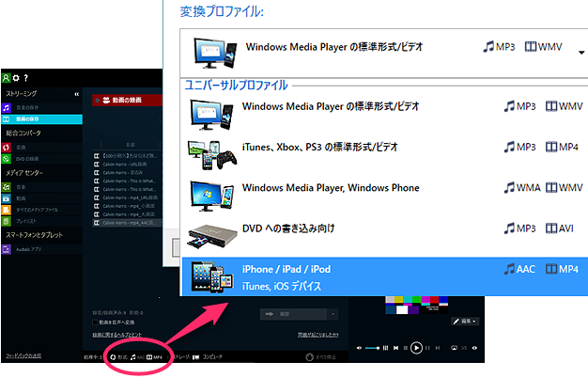Screen dimensions: 588x378
Task: Click the すべて停止 stop-all button
Action: pos(321,357)
